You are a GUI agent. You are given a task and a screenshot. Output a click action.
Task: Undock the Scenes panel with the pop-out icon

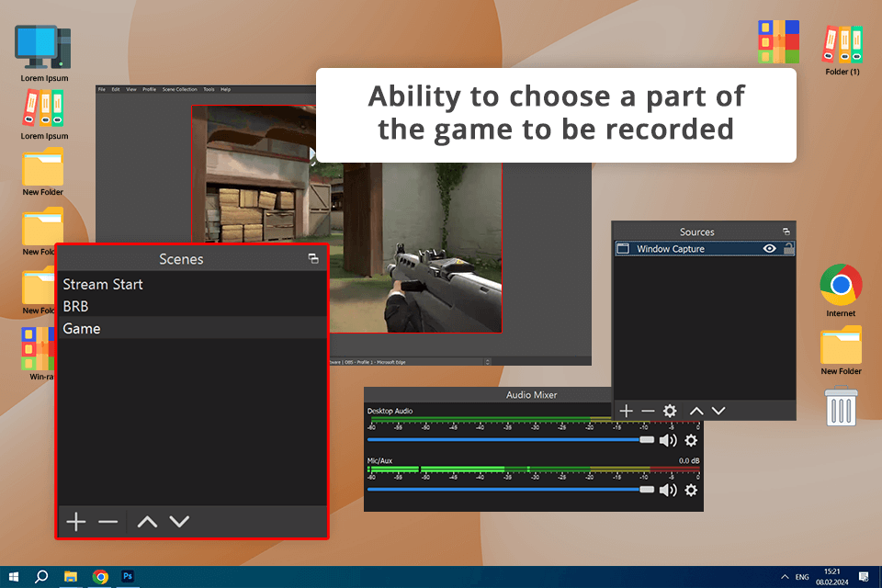tap(313, 258)
